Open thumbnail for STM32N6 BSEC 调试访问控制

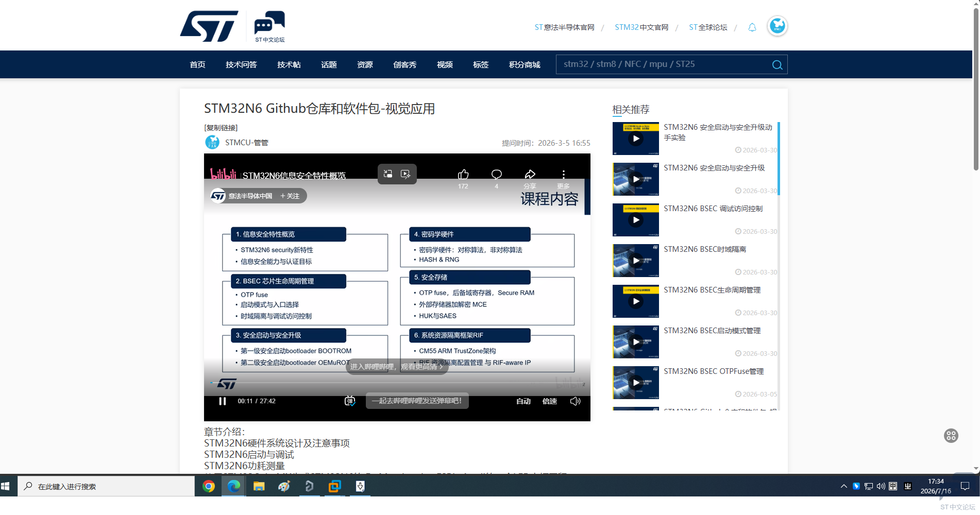click(636, 220)
